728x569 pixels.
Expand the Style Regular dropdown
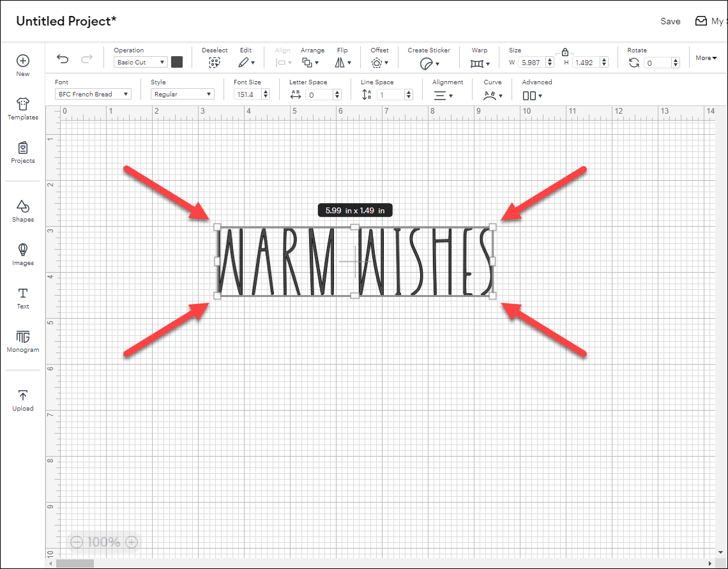(x=182, y=95)
